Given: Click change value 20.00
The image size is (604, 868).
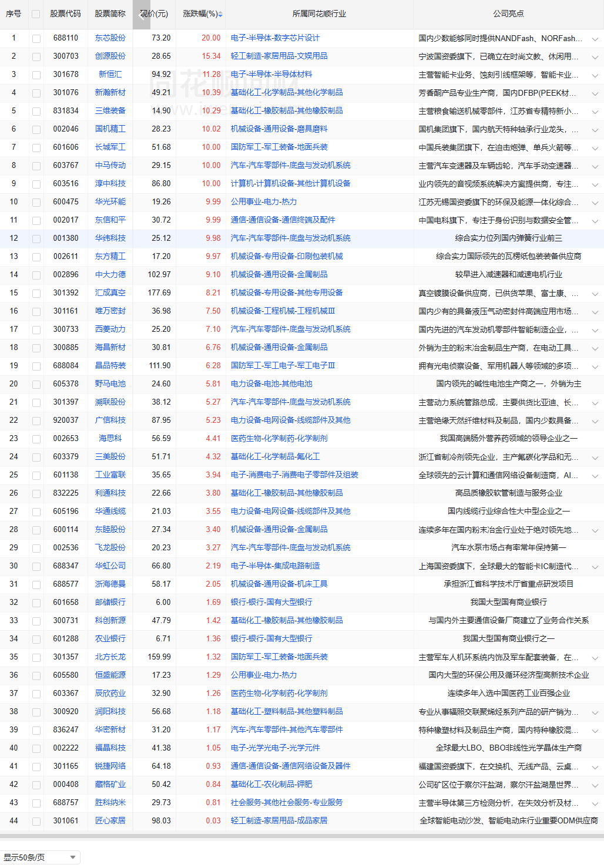Looking at the screenshot, I should [x=211, y=38].
